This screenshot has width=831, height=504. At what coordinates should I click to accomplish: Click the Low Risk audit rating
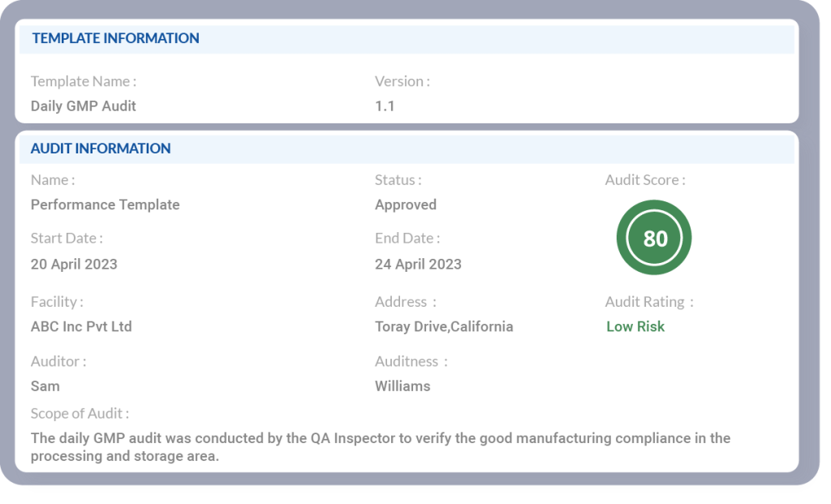pos(635,326)
